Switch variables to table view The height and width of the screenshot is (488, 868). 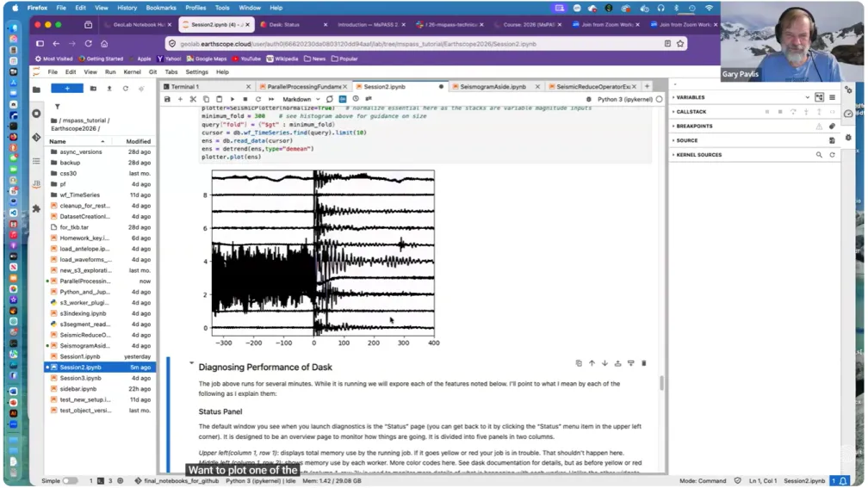[832, 97]
